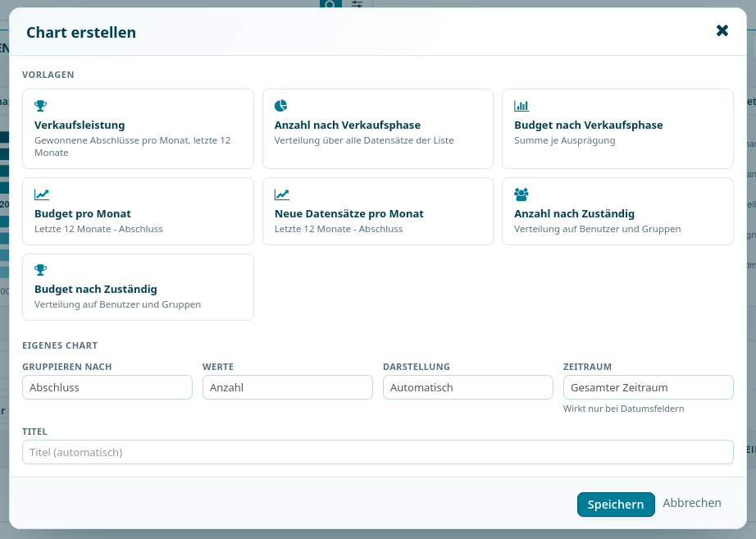Image resolution: width=756 pixels, height=539 pixels.
Task: Click the 'Eigenes Chart' section heading
Action: tap(60, 345)
